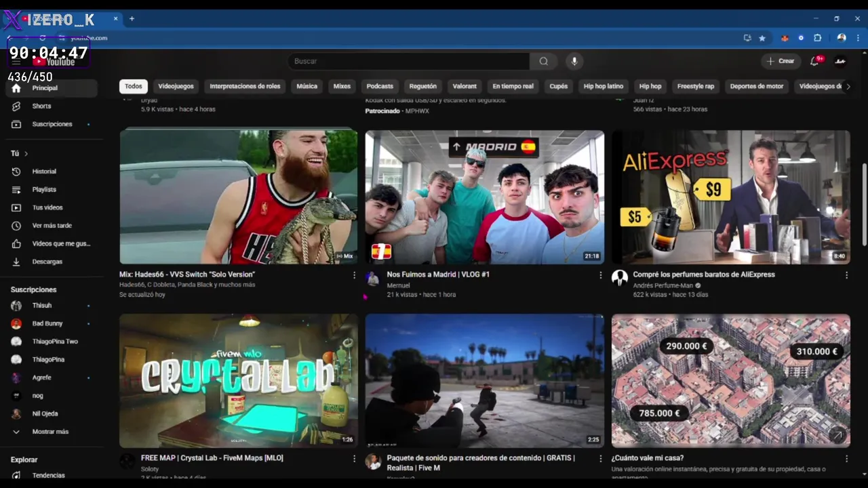The height and width of the screenshot is (488, 868).
Task: Open Andrés Perfume-Man channel avatar
Action: coord(619,279)
